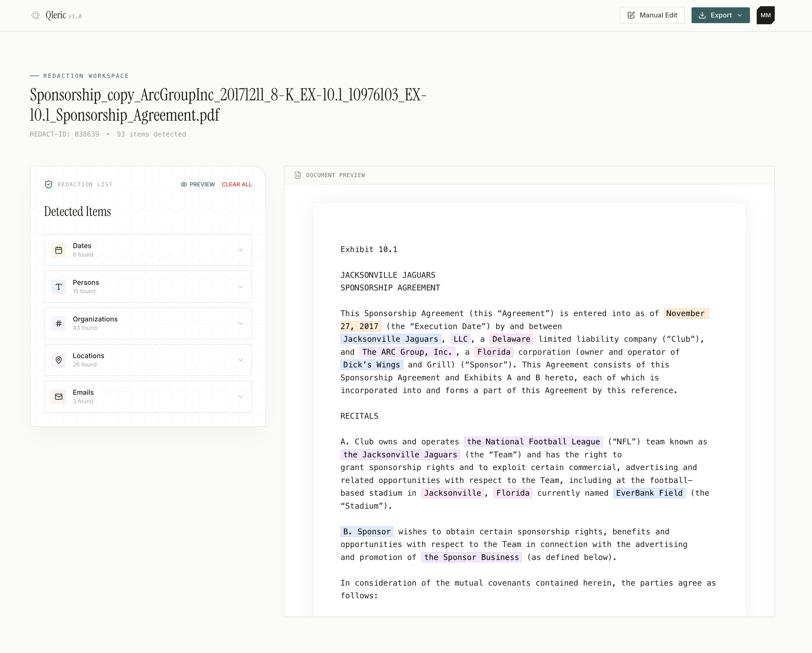812x653 pixels.
Task: Click the calendar icon for Dates
Action: click(59, 250)
